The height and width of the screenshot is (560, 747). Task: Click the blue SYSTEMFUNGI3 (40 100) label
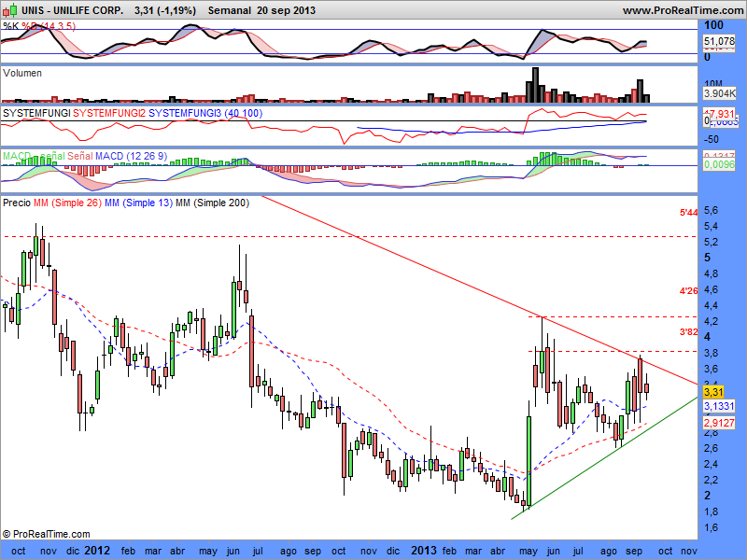(205, 113)
